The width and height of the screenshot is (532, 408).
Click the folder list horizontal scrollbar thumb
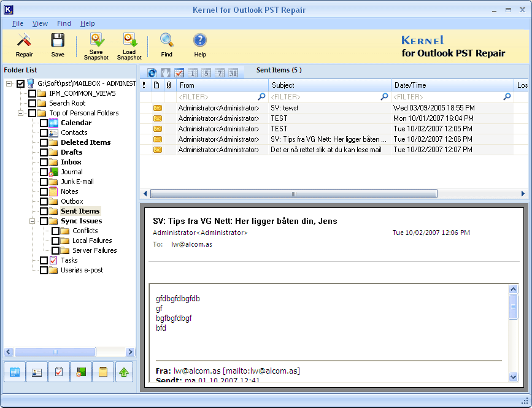pos(55,352)
